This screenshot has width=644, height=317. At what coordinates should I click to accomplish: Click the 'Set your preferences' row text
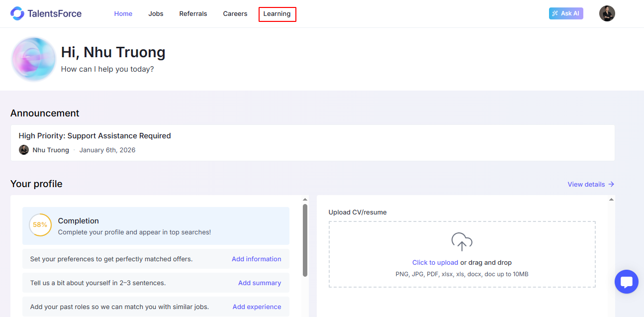pyautogui.click(x=111, y=259)
